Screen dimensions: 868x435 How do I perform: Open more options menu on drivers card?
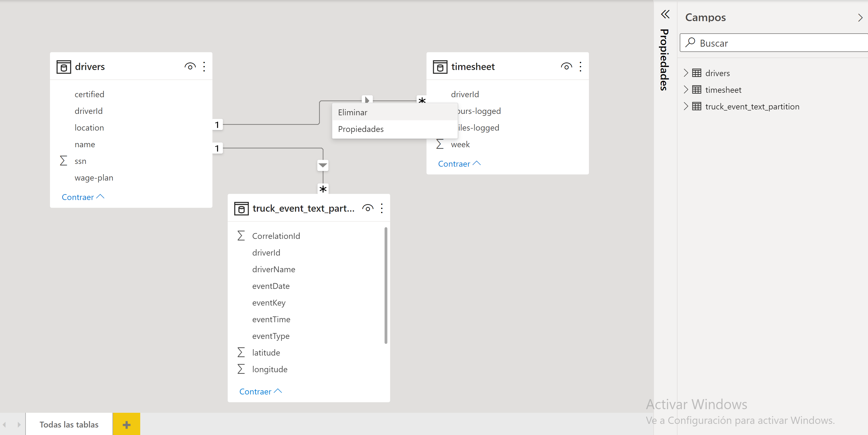pyautogui.click(x=204, y=66)
